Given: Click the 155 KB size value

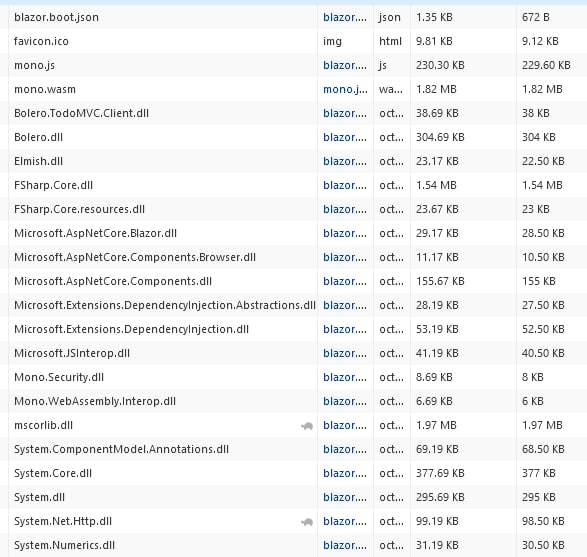Looking at the screenshot, I should [539, 281].
